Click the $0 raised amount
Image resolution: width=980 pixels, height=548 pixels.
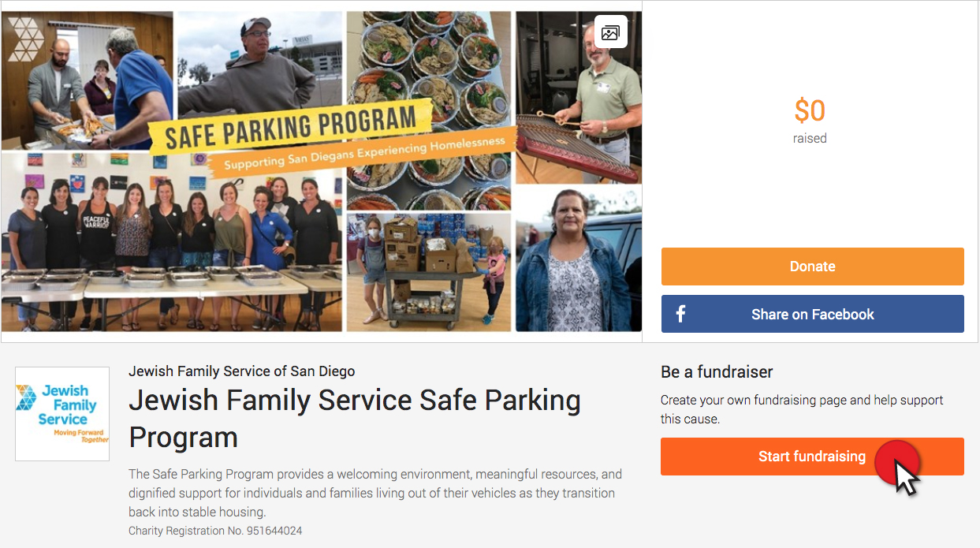pyautogui.click(x=810, y=111)
